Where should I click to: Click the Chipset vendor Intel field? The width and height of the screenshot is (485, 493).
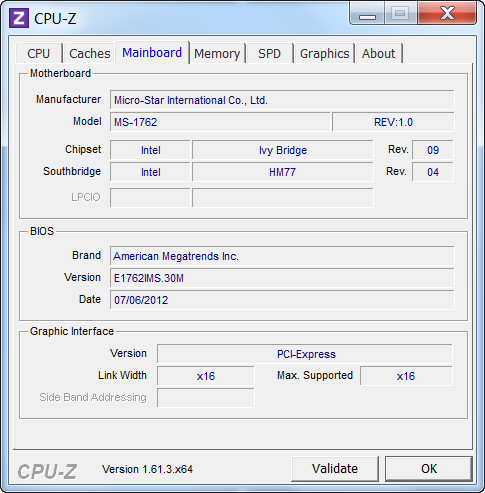[x=150, y=150]
